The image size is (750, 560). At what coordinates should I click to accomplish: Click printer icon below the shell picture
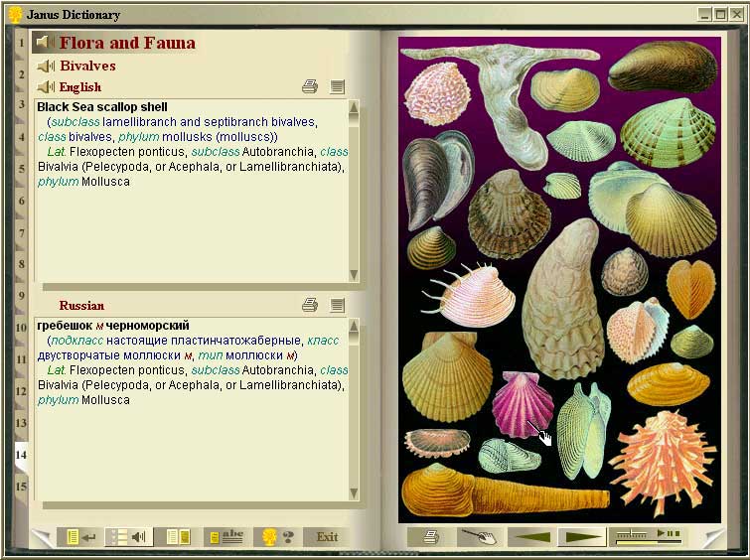pyautogui.click(x=431, y=537)
